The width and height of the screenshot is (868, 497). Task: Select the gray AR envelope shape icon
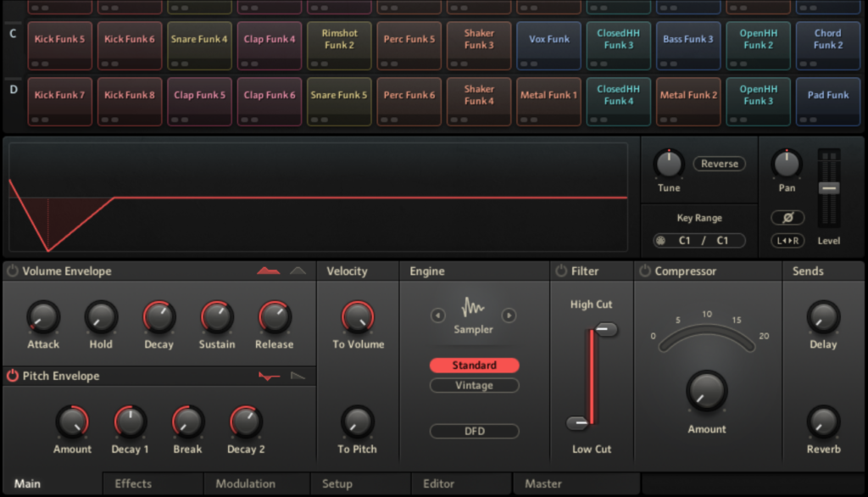point(298,271)
